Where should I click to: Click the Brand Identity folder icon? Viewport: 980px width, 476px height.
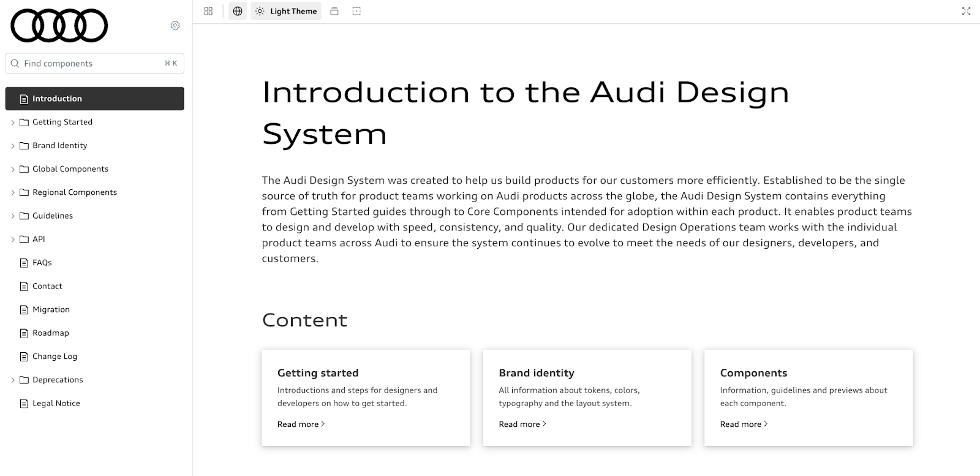coord(24,145)
